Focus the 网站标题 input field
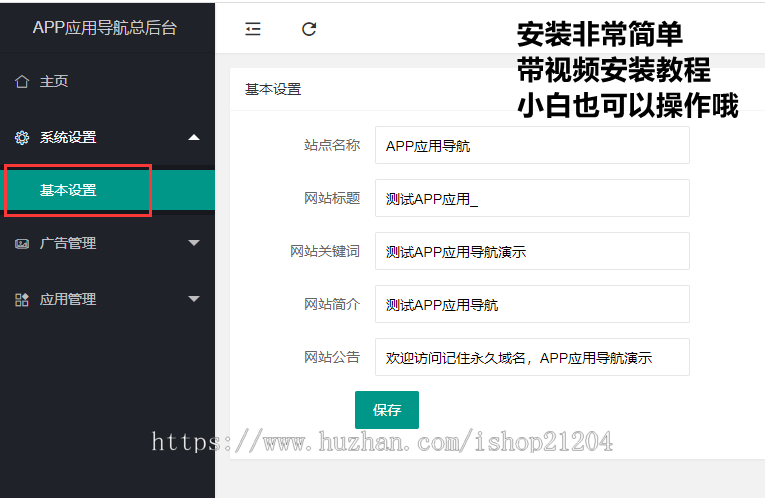 532,198
